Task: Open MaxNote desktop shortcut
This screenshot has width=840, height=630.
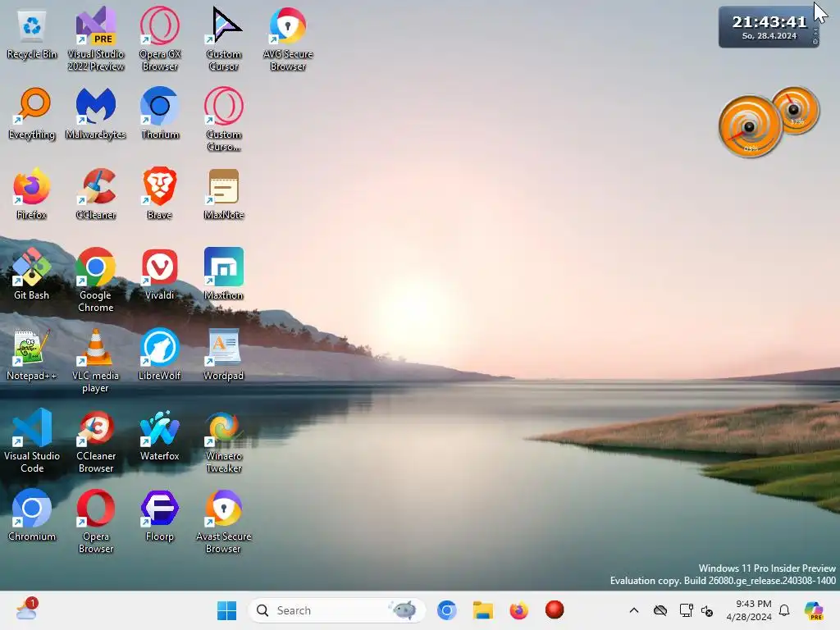Action: tap(224, 194)
